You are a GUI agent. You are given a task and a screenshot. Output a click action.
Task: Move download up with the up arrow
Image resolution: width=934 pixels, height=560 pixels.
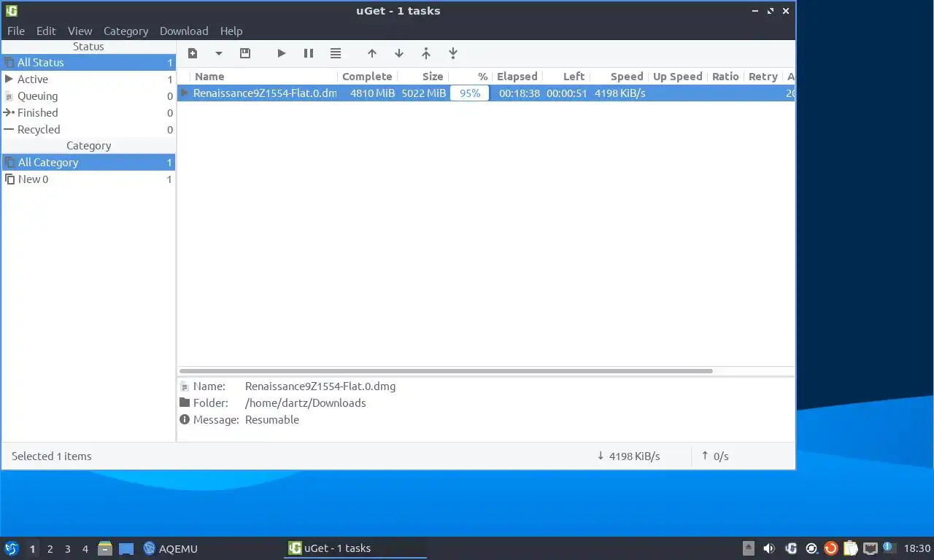(x=372, y=53)
